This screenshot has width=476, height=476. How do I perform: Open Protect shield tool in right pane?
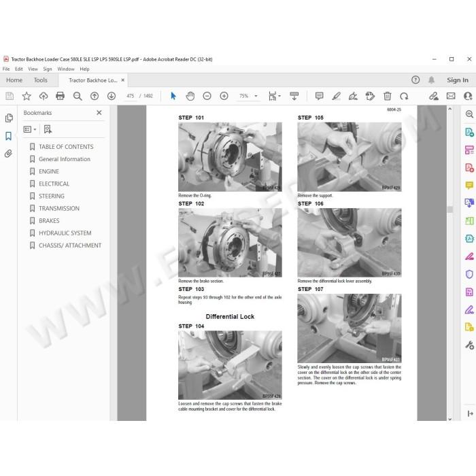[x=469, y=274]
